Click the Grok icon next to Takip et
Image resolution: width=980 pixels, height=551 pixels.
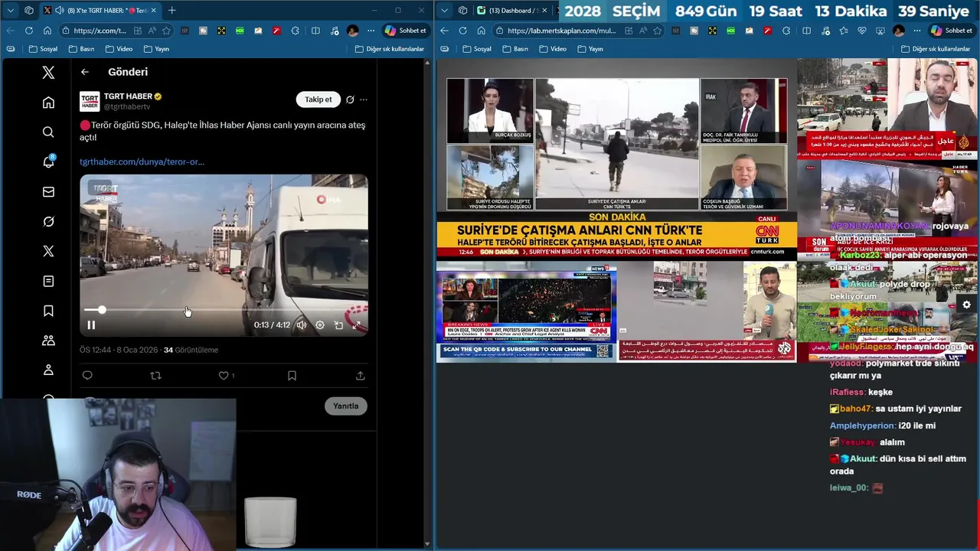(x=350, y=99)
